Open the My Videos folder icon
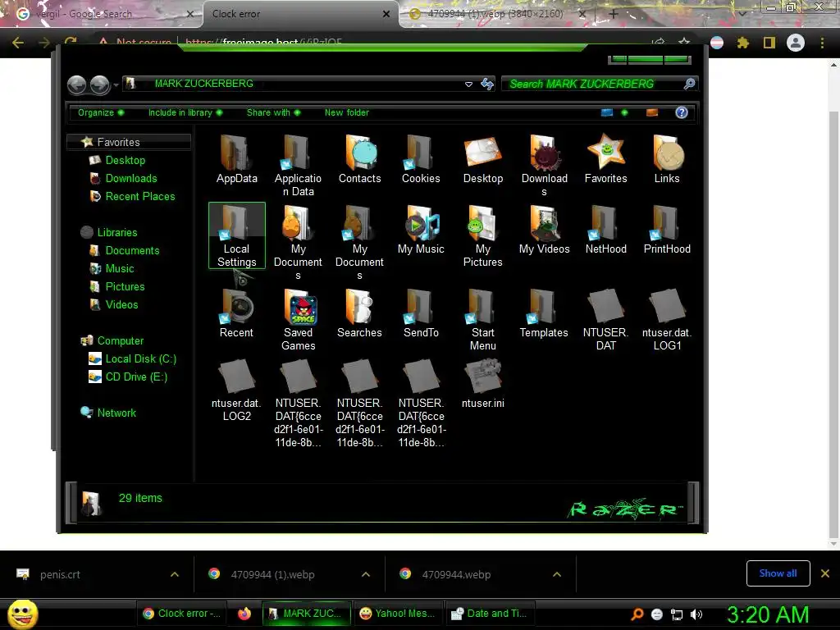Screen dimensions: 840x630 click(x=545, y=223)
